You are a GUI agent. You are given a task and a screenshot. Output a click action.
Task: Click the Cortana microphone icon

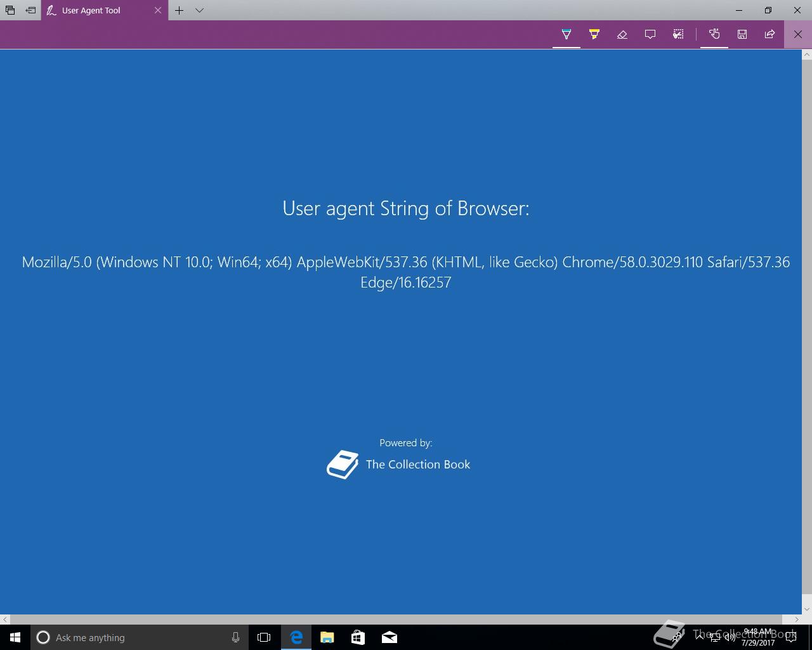[235, 637]
